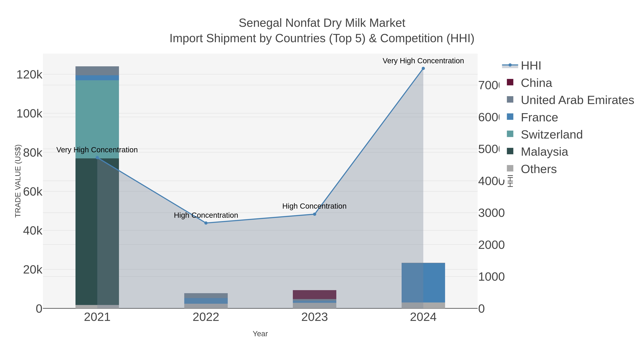Click the Year axis title
Screen dimensions: 644x362
pyautogui.click(x=260, y=334)
